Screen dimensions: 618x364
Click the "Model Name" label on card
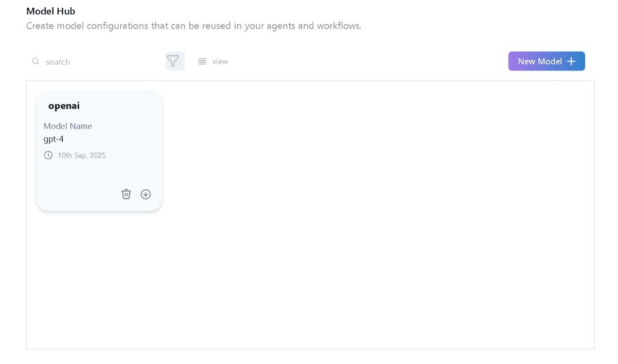point(68,126)
